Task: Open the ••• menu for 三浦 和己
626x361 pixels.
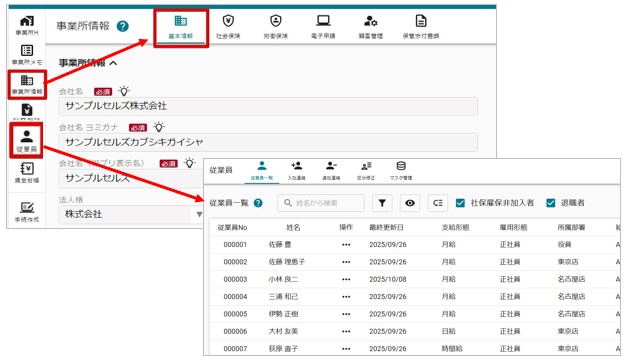Action: [346, 297]
